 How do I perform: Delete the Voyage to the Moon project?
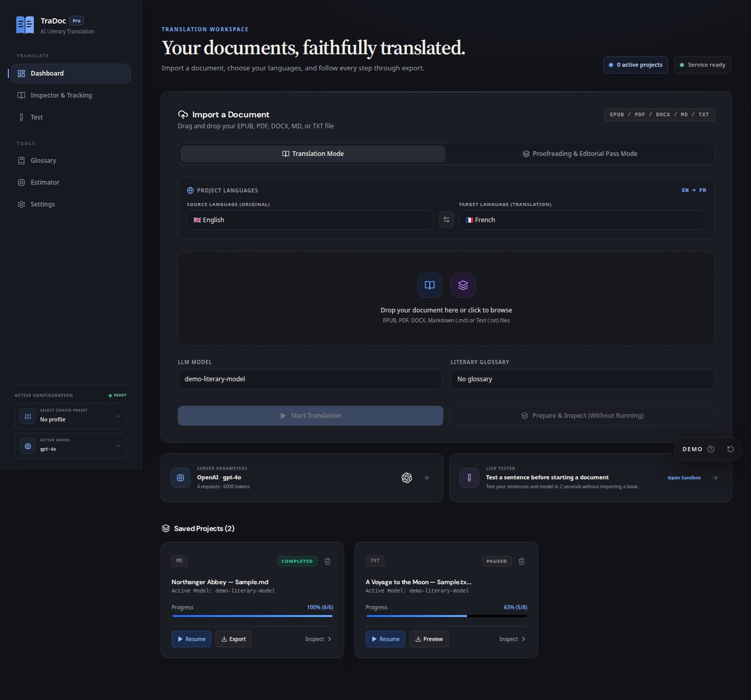[x=522, y=561]
